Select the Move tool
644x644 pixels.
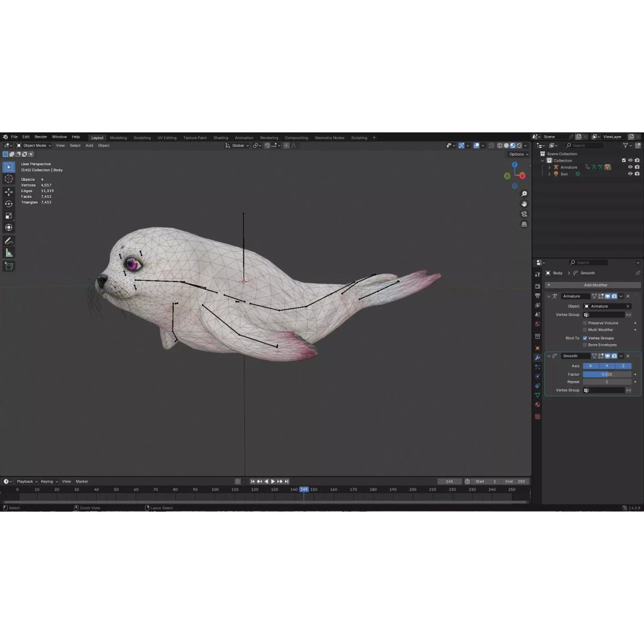click(x=8, y=192)
